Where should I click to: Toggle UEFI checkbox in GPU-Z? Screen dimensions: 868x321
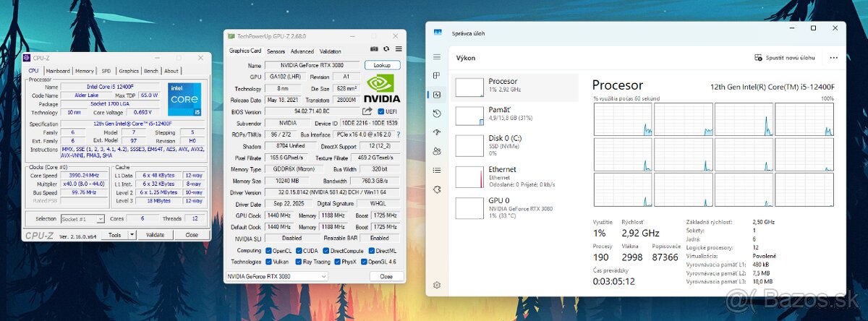[381, 111]
